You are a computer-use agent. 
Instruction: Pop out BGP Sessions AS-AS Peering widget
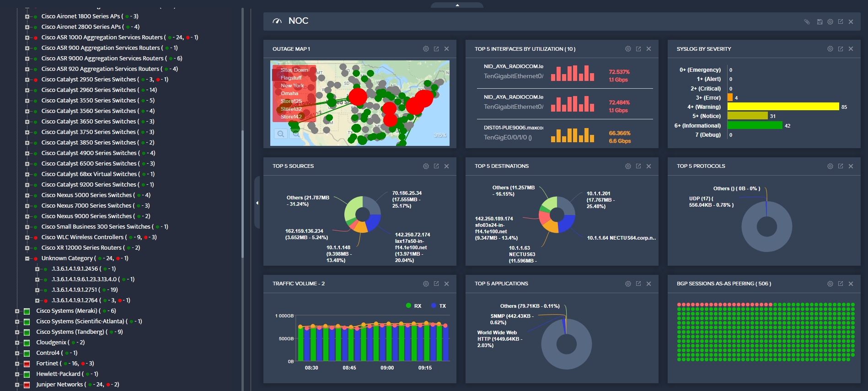(841, 284)
